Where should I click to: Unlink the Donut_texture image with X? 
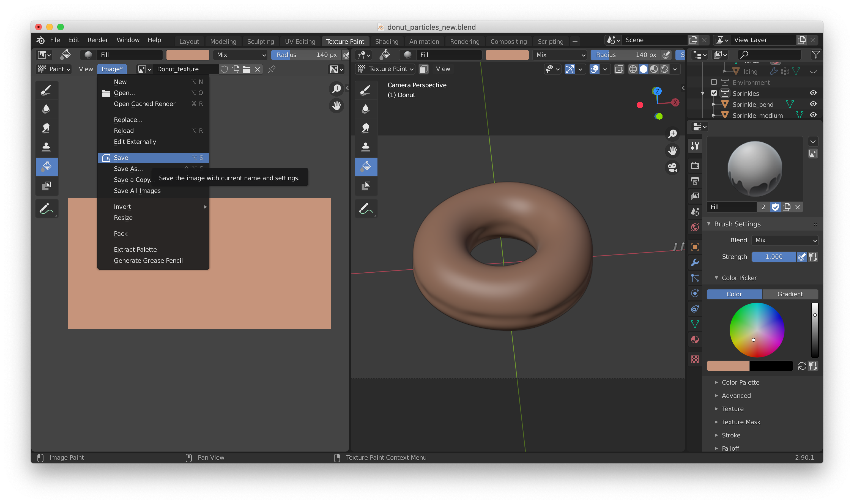click(258, 69)
